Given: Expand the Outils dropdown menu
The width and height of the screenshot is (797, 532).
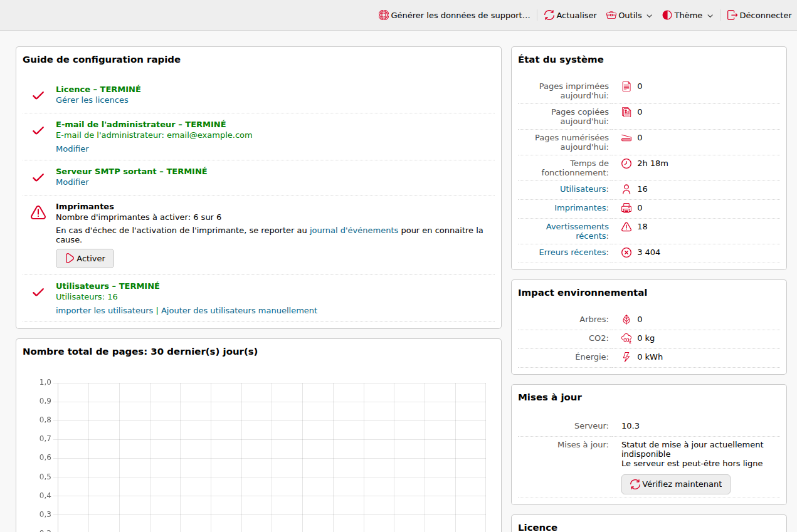Looking at the screenshot, I should coord(630,15).
